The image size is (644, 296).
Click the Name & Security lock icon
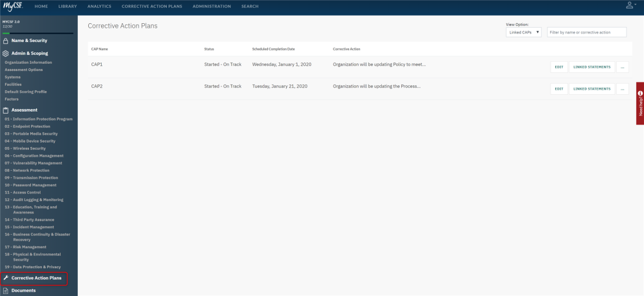point(6,41)
